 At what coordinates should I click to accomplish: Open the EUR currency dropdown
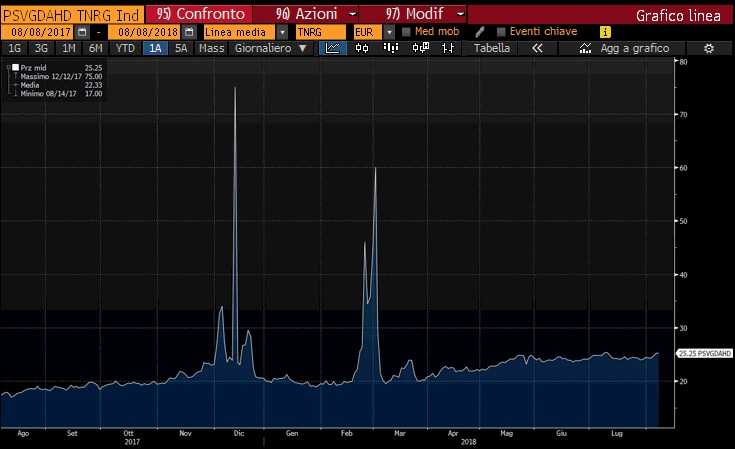[x=388, y=32]
